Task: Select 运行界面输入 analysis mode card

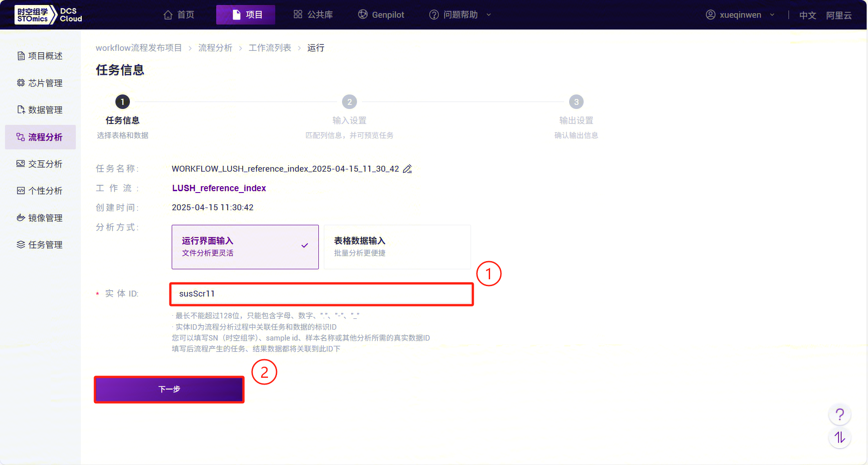Action: click(245, 247)
